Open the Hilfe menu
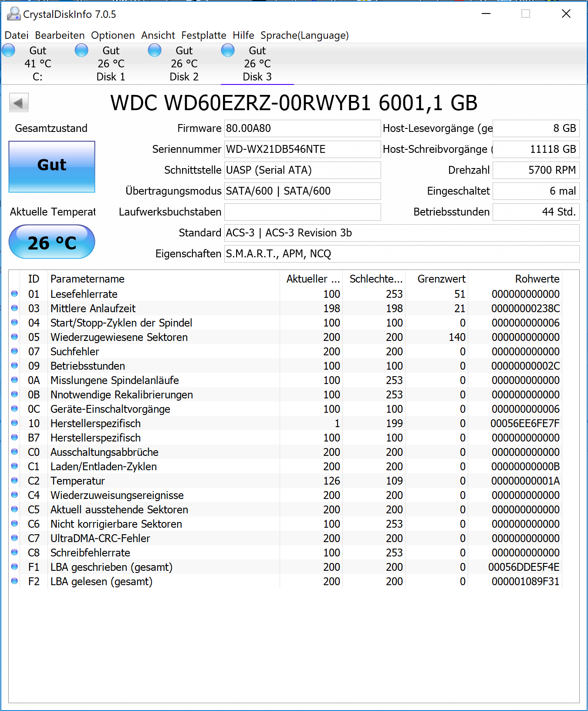The width and height of the screenshot is (588, 711). coord(243,35)
